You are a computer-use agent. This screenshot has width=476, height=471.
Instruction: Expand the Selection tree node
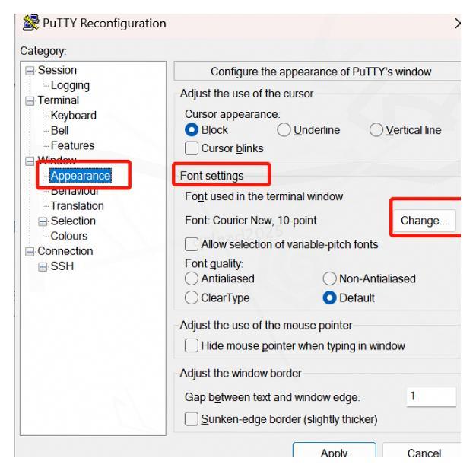tap(43, 221)
